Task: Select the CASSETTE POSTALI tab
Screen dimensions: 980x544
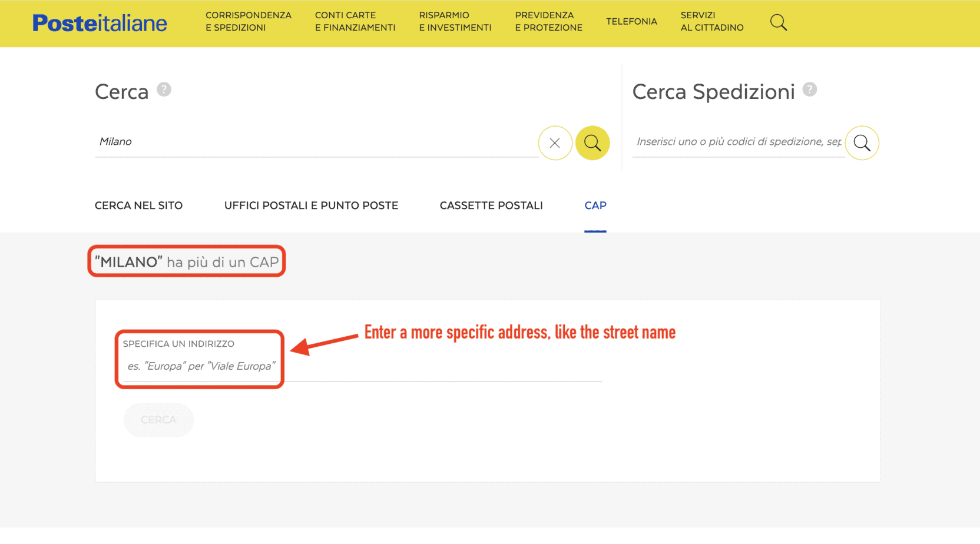Action: point(491,205)
